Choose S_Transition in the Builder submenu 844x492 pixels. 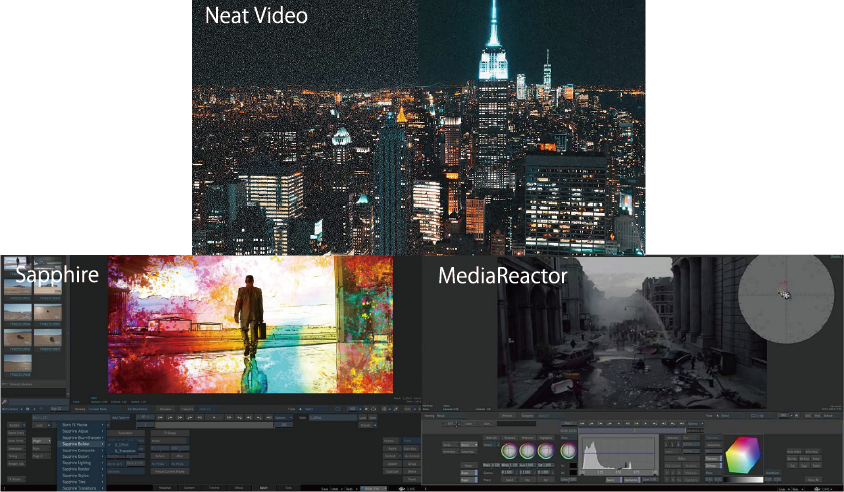pos(125,451)
